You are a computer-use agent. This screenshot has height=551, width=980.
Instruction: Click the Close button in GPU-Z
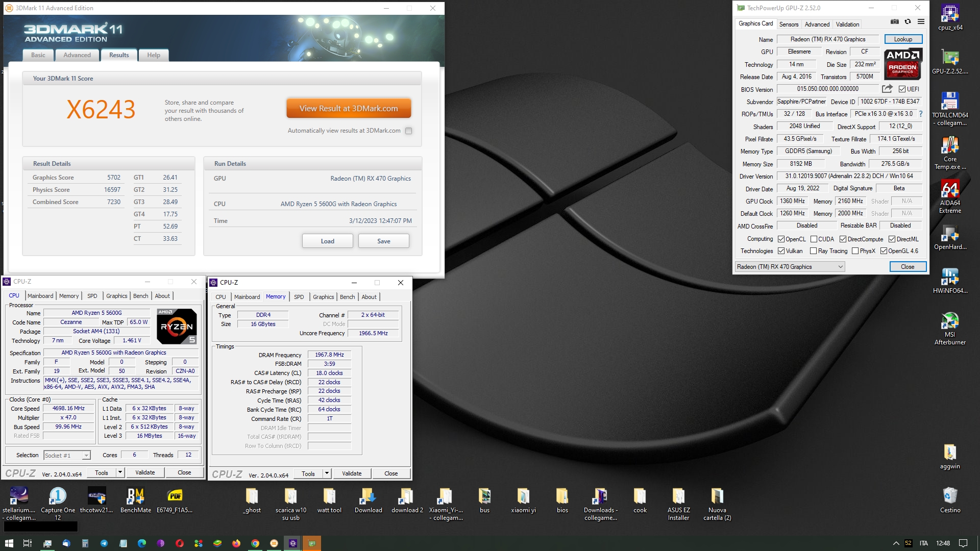point(908,266)
